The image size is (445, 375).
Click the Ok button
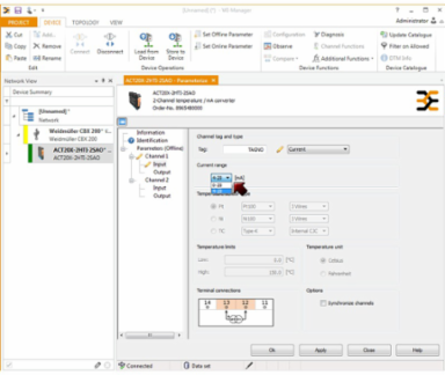[x=272, y=350]
